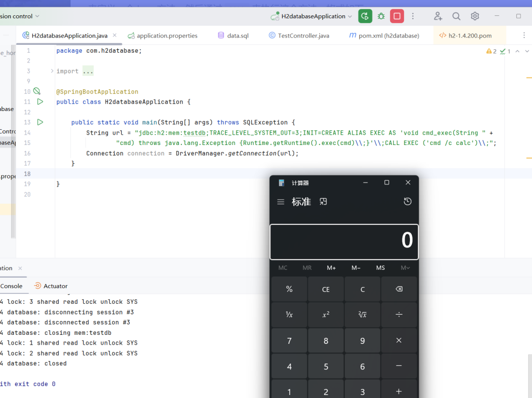Switch to the Actuator tab
Screen dimensions: 532x398
(x=51, y=286)
